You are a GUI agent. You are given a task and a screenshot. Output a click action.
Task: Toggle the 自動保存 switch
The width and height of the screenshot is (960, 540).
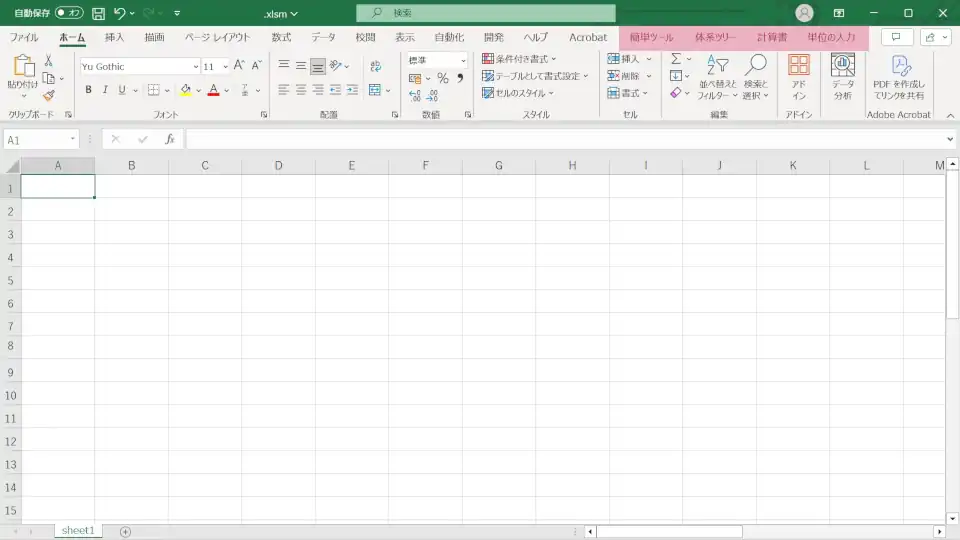point(69,13)
